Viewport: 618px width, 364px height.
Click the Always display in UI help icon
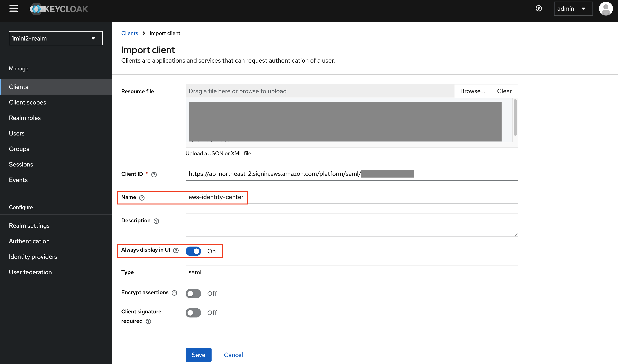[176, 250]
